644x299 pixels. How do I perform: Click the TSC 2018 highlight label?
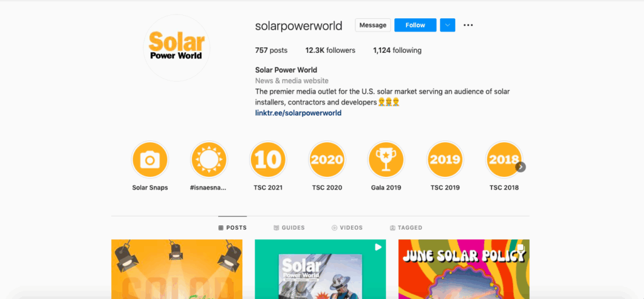[x=504, y=188]
